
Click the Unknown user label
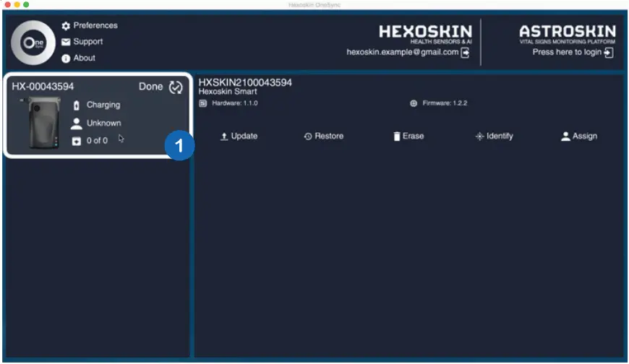(104, 123)
